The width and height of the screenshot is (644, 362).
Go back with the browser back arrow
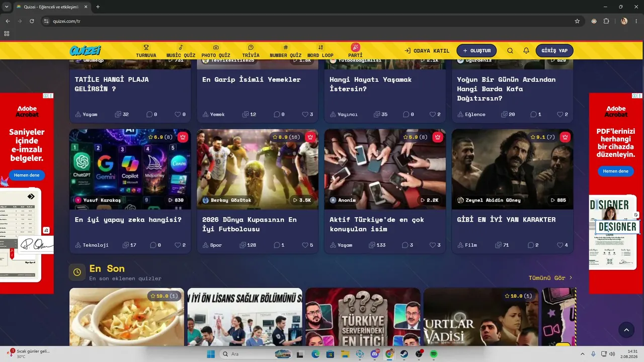pyautogui.click(x=8, y=21)
